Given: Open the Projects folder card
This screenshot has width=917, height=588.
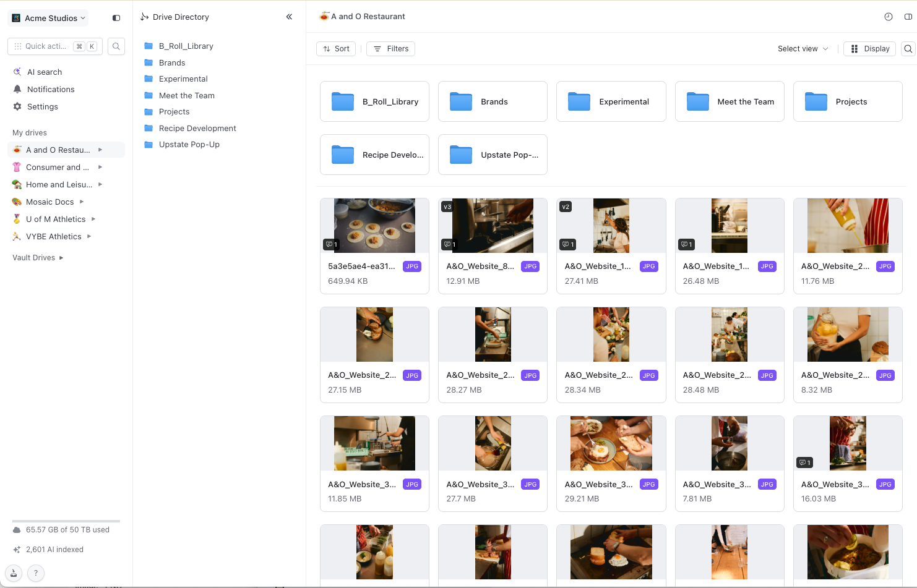Looking at the screenshot, I should coord(848,101).
